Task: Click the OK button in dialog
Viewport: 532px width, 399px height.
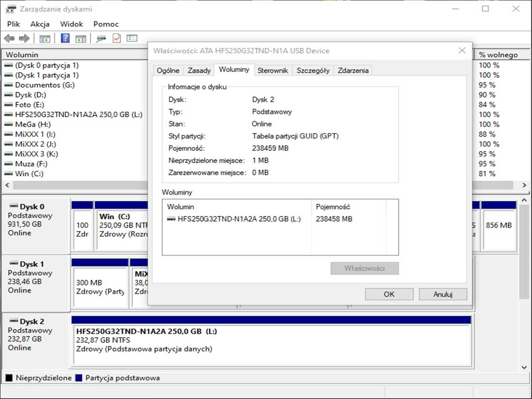Action: coord(389,294)
